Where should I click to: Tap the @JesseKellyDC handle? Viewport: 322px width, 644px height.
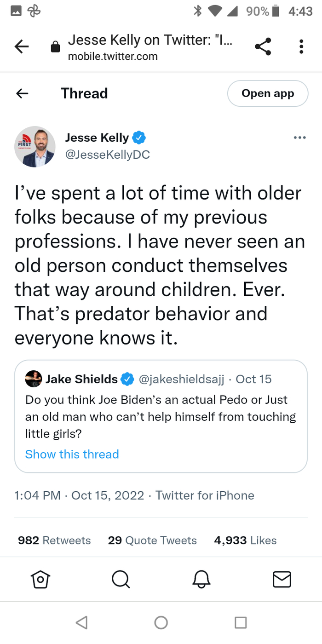click(x=107, y=155)
